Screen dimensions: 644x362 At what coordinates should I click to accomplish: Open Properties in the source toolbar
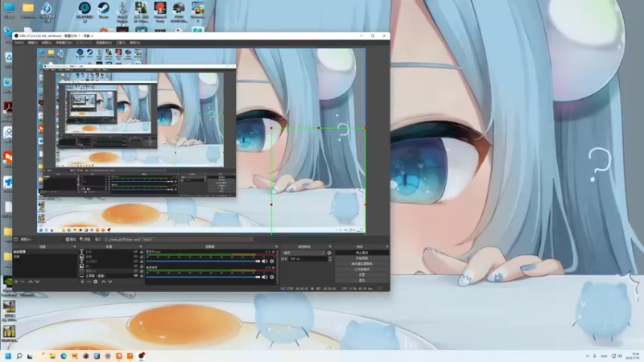coord(71,239)
